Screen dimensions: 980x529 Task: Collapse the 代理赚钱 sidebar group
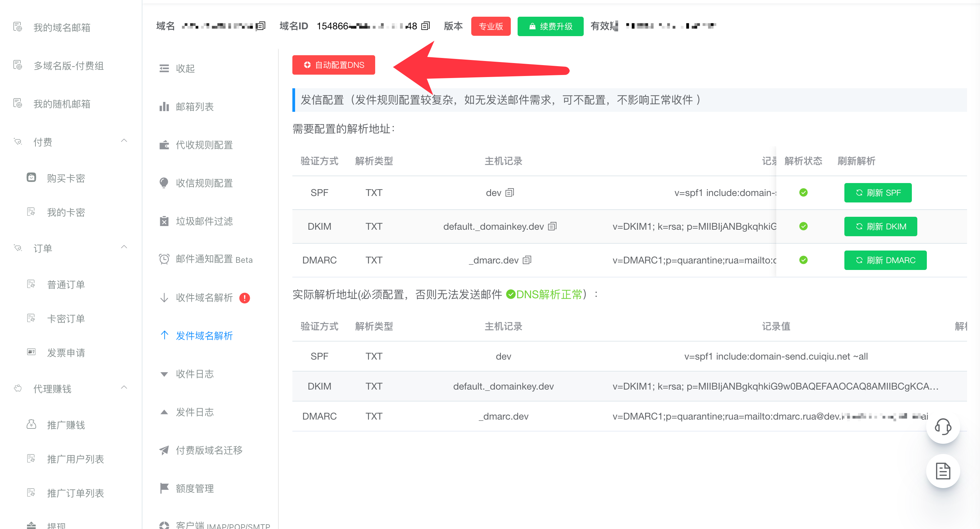click(x=124, y=388)
